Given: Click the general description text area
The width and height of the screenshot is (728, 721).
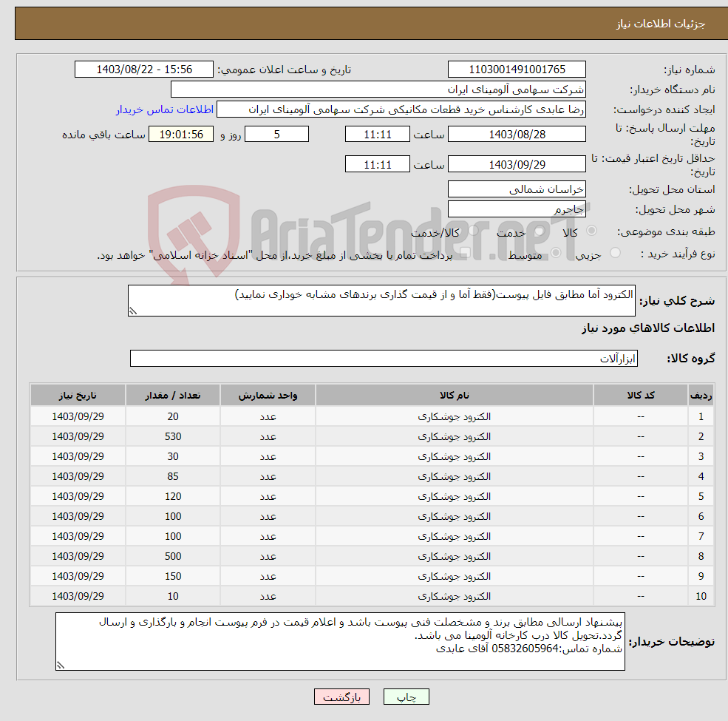Looking at the screenshot, I should (381, 300).
